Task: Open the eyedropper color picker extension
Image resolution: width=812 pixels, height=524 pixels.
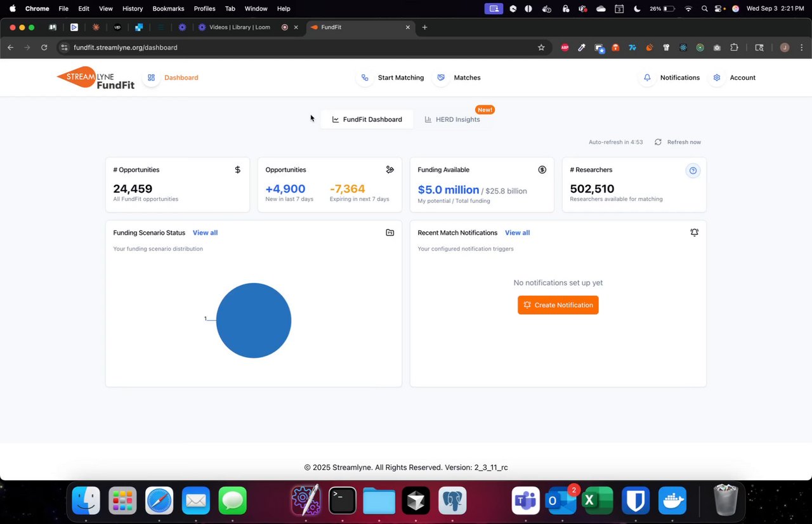Action: [582, 48]
